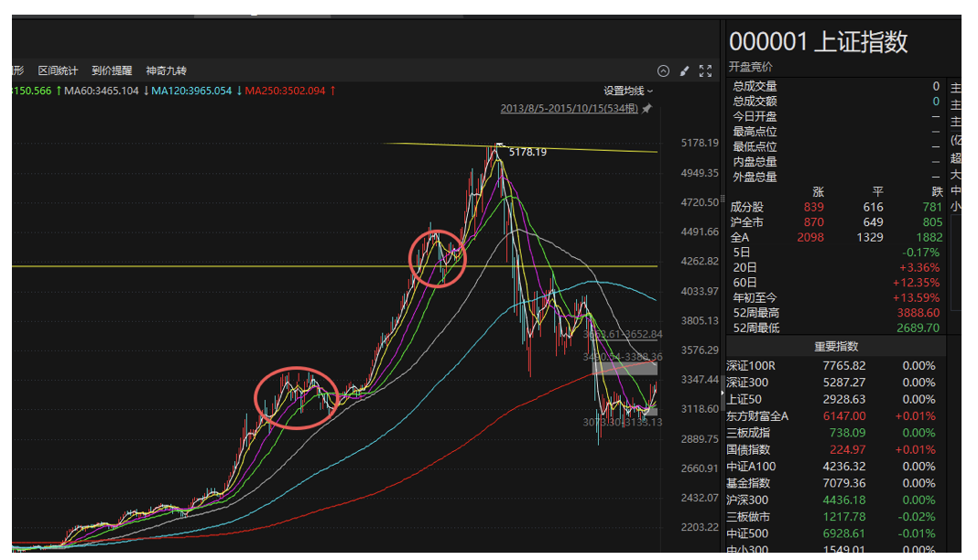
Task: Select the brush drawing tool icon
Action: coord(684,71)
